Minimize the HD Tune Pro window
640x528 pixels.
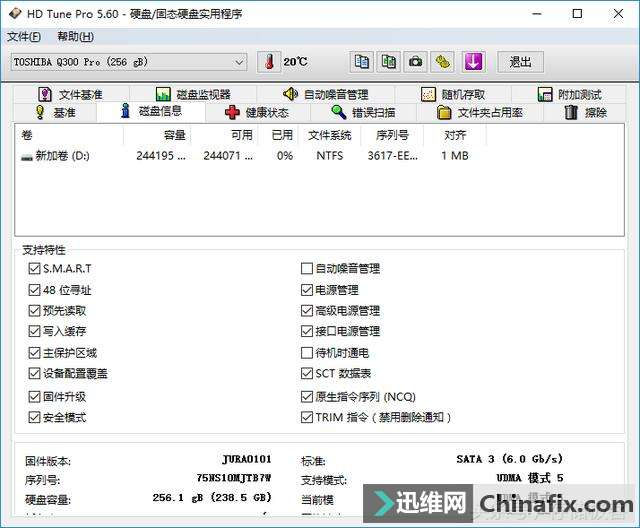[537, 14]
